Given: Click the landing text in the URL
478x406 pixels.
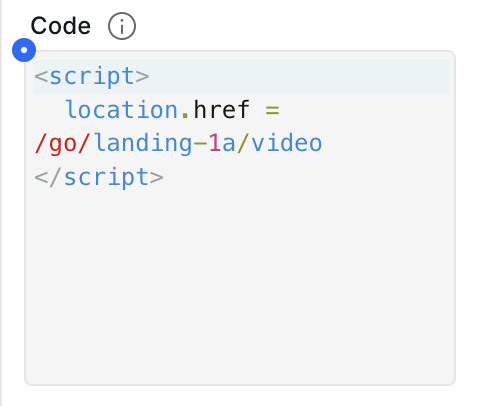Looking at the screenshot, I should pyautogui.click(x=143, y=143).
